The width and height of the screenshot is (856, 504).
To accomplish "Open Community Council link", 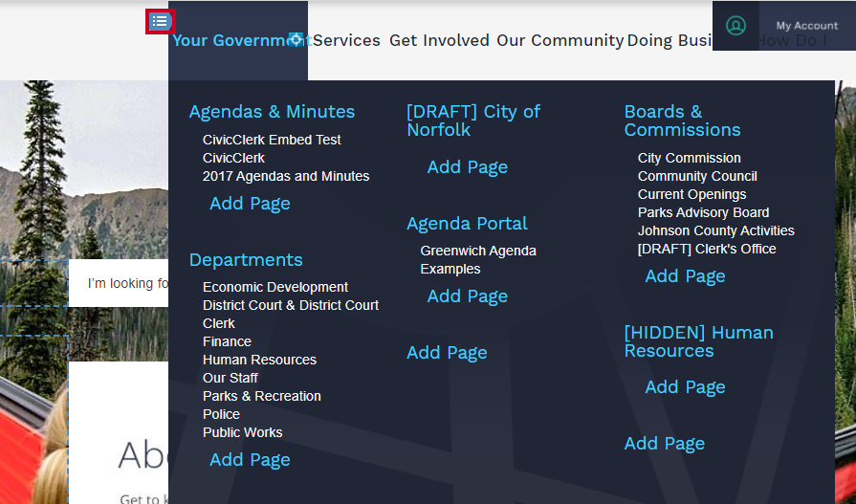I will point(697,176).
